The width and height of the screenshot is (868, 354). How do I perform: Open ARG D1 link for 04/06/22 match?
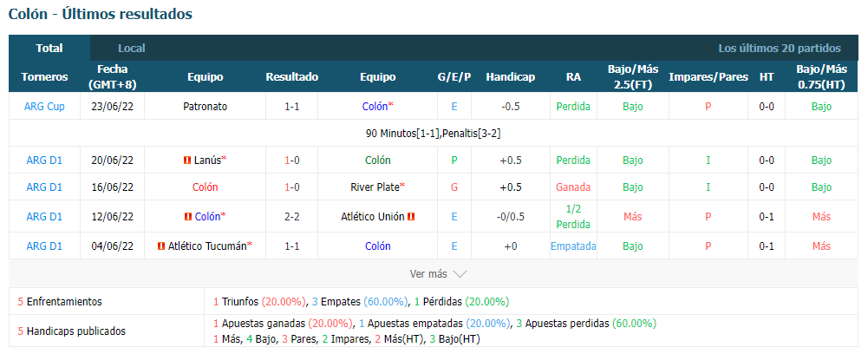point(44,246)
